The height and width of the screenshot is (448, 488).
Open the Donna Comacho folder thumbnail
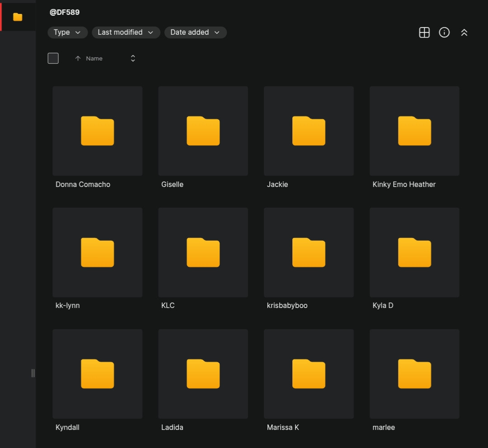(x=98, y=131)
